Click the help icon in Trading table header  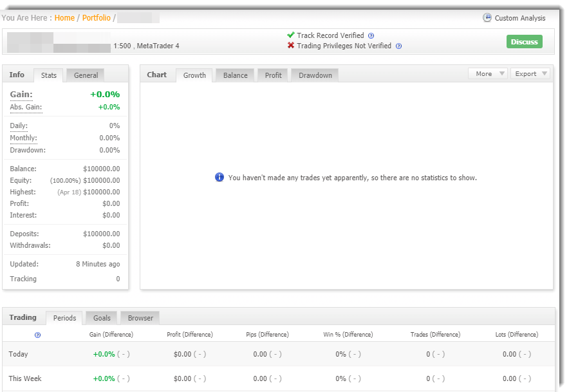click(37, 335)
